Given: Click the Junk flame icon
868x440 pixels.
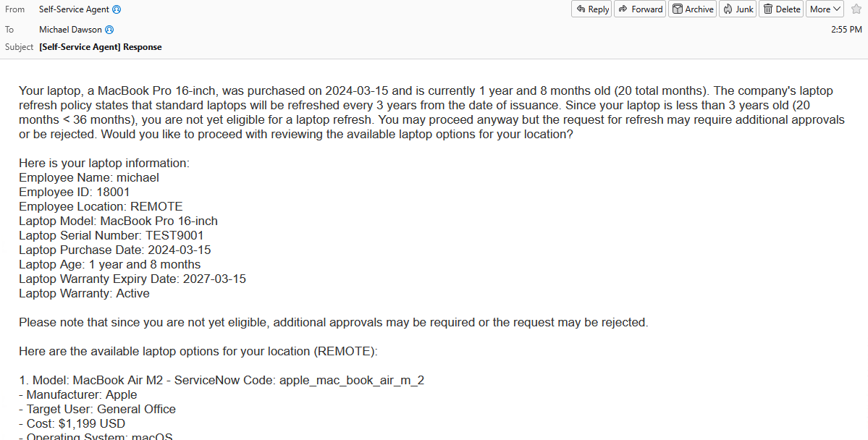Looking at the screenshot, I should (729, 9).
